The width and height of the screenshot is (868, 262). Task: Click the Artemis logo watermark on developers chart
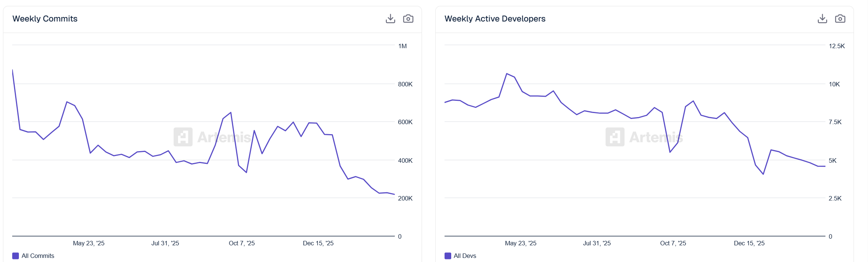615,137
